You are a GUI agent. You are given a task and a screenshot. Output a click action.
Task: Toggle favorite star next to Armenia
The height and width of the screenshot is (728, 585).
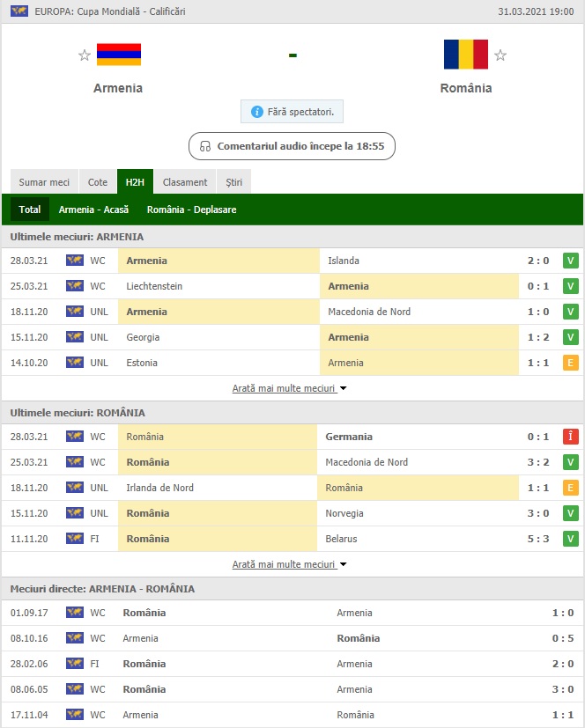(x=85, y=55)
